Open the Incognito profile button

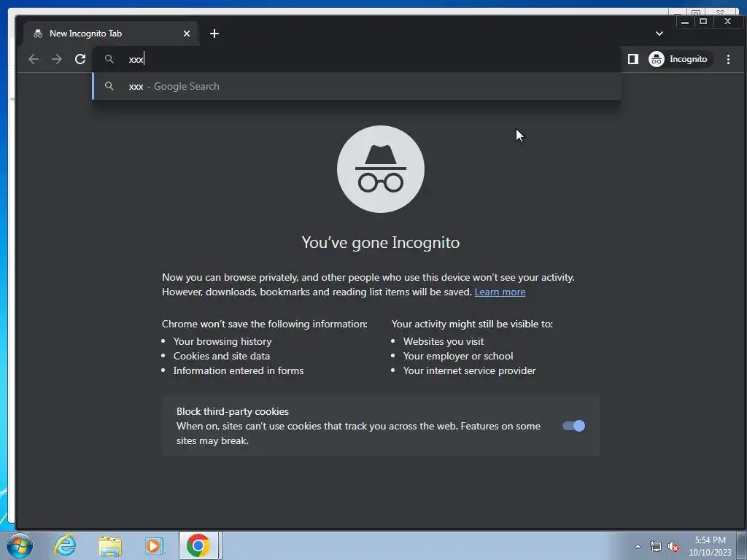click(680, 59)
